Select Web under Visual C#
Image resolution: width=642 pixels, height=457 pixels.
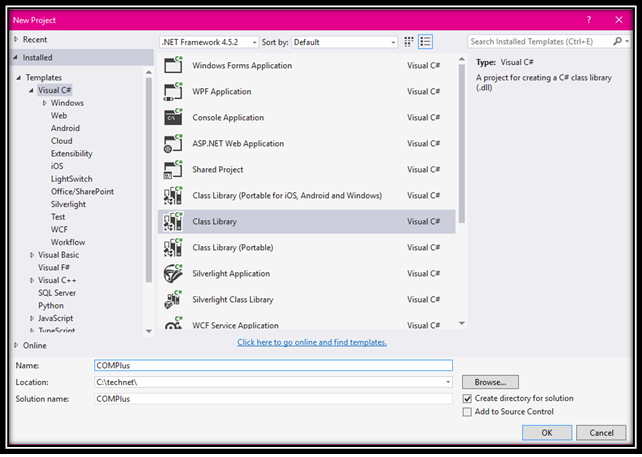[x=59, y=115]
